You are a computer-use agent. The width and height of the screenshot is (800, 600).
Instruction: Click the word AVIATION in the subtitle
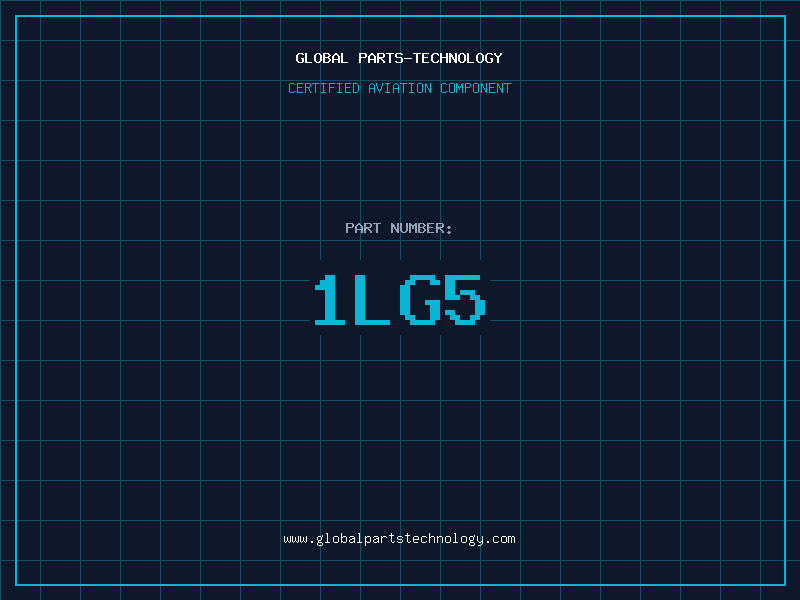coord(400,88)
